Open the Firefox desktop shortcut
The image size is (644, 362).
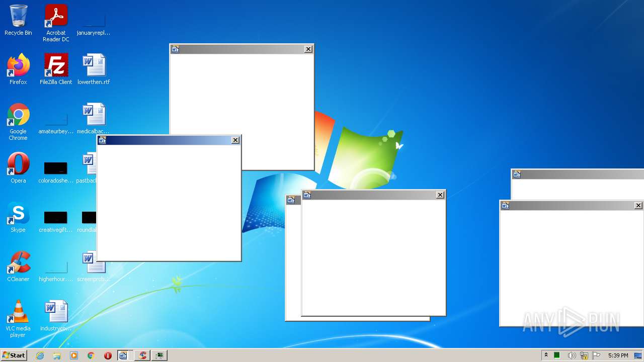point(18,69)
